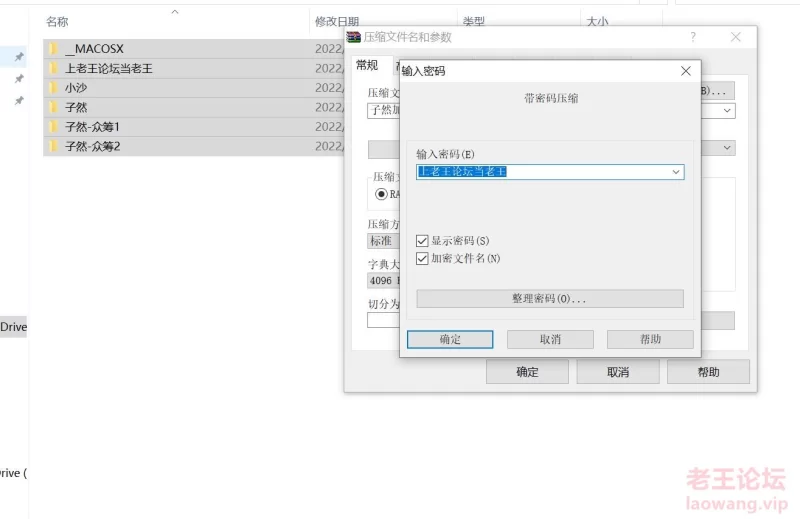Click the 4096 dictionary size field
This screenshot has height=519, width=800.
(383, 281)
